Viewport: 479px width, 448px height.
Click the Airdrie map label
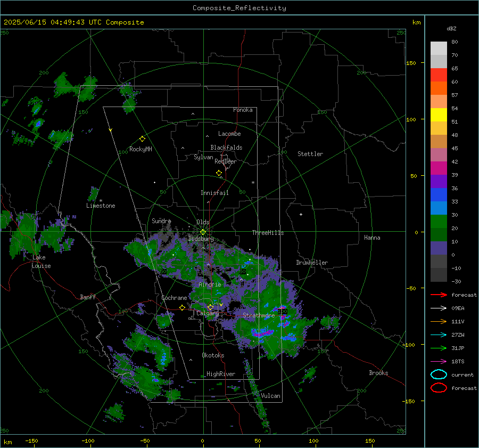pos(210,284)
